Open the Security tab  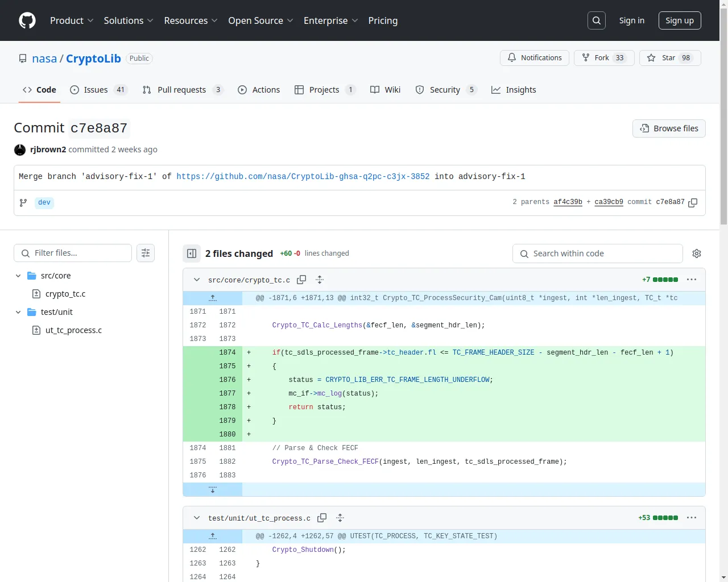pos(446,90)
